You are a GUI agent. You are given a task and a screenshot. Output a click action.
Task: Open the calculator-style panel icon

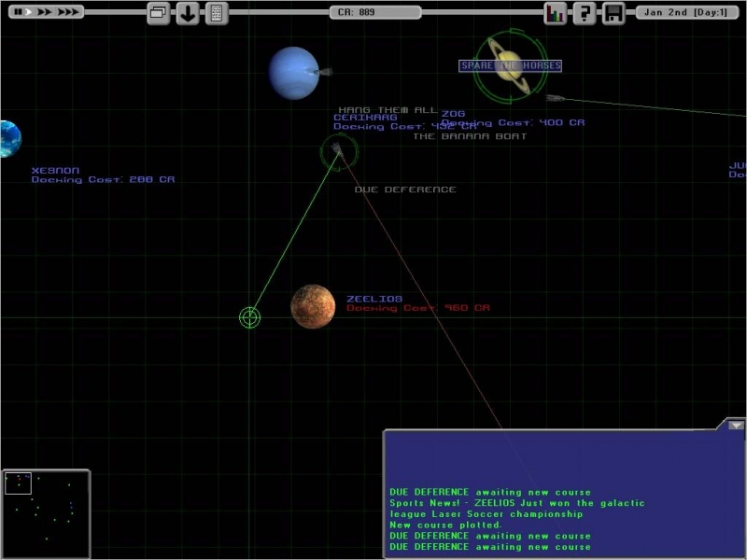217,13
